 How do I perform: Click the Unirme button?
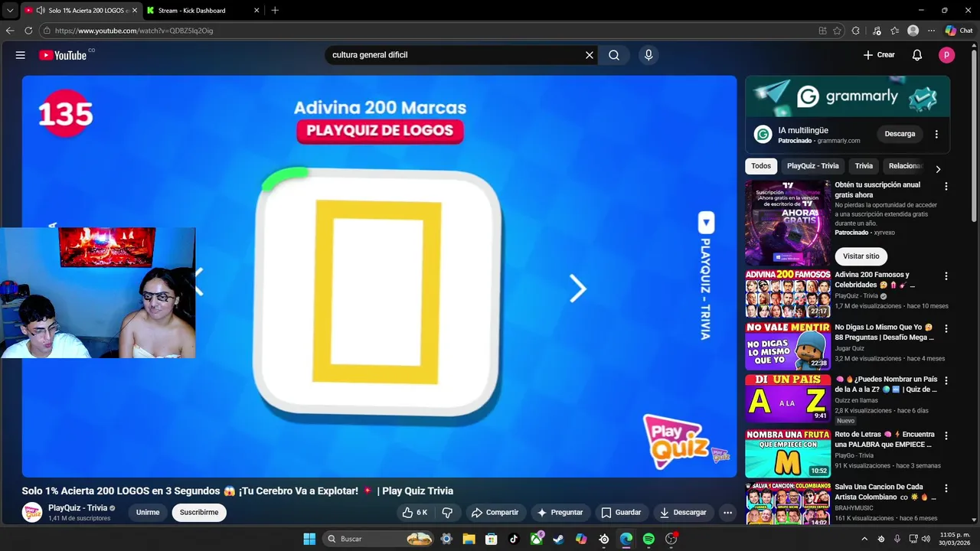click(148, 513)
